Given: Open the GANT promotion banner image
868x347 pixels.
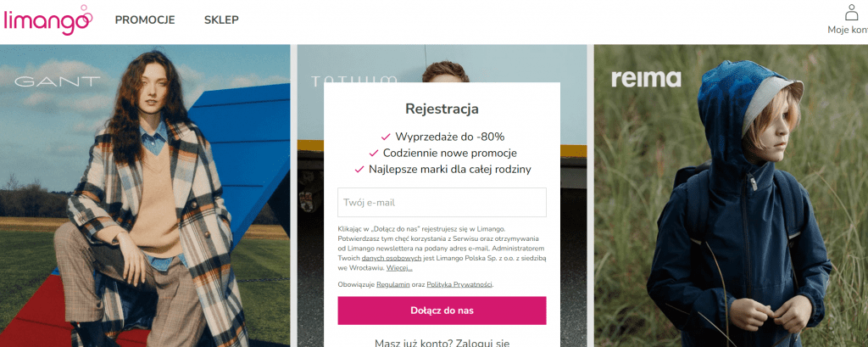Looking at the screenshot, I should point(145,196).
